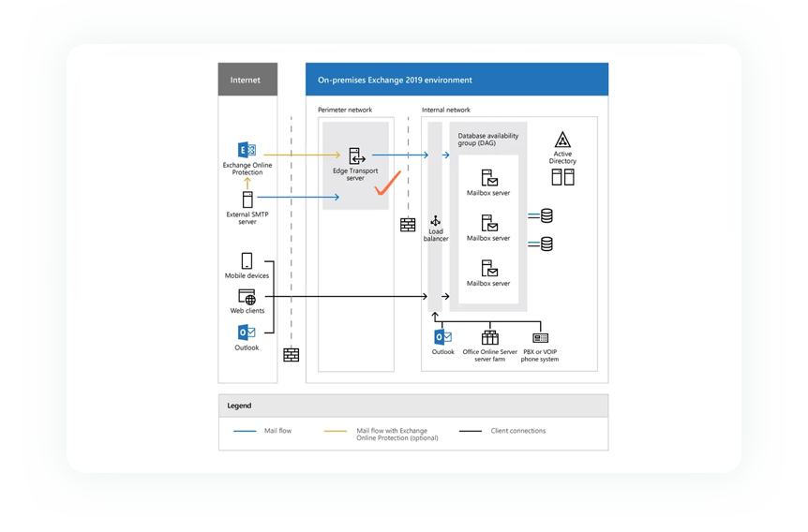Click the blue Mail flow legend line

[245, 432]
